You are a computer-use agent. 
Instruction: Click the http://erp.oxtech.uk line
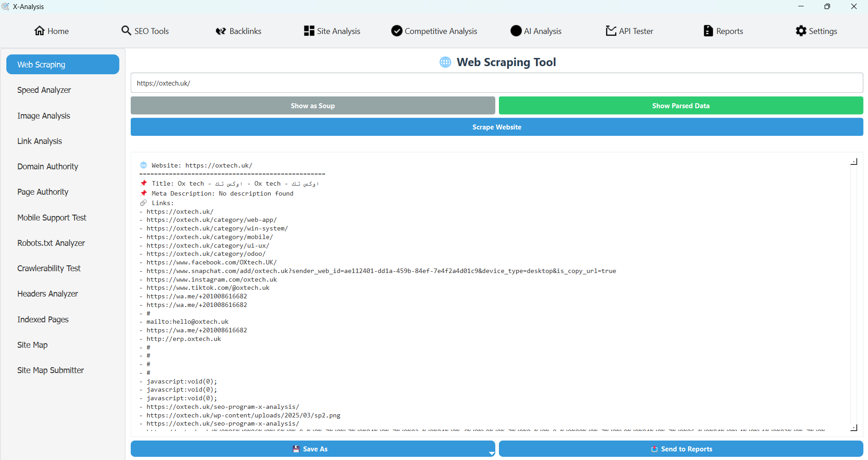(184, 339)
